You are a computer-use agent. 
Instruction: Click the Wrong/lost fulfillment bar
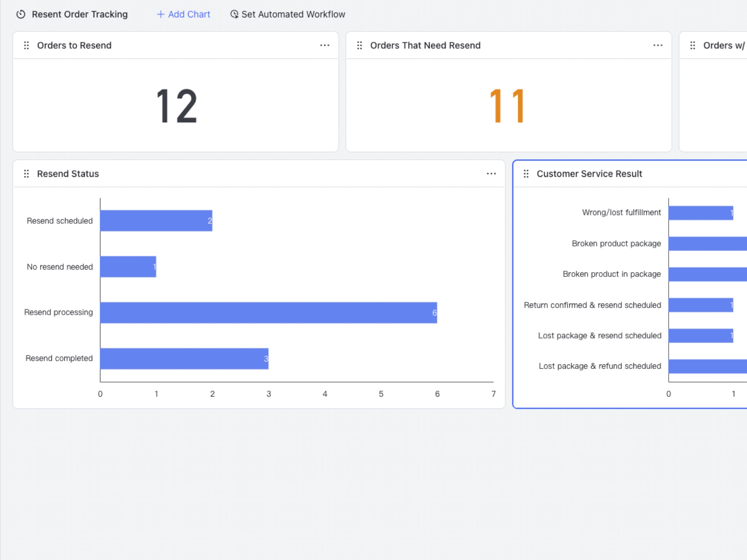click(700, 213)
